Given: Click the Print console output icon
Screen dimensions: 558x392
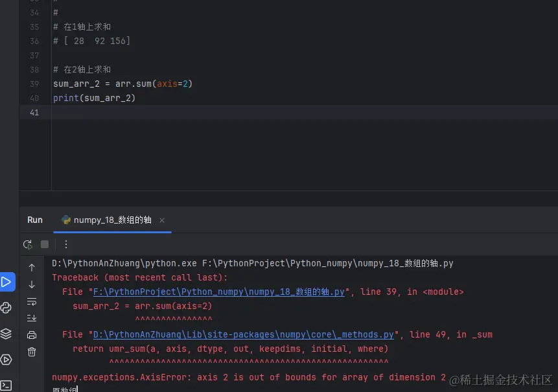Looking at the screenshot, I should point(32,335).
